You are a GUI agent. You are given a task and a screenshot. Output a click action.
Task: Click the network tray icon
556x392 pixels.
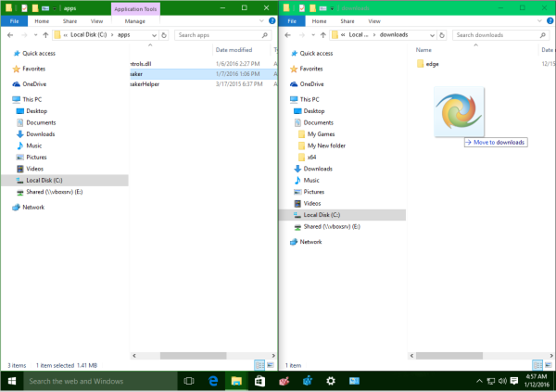pos(491,381)
